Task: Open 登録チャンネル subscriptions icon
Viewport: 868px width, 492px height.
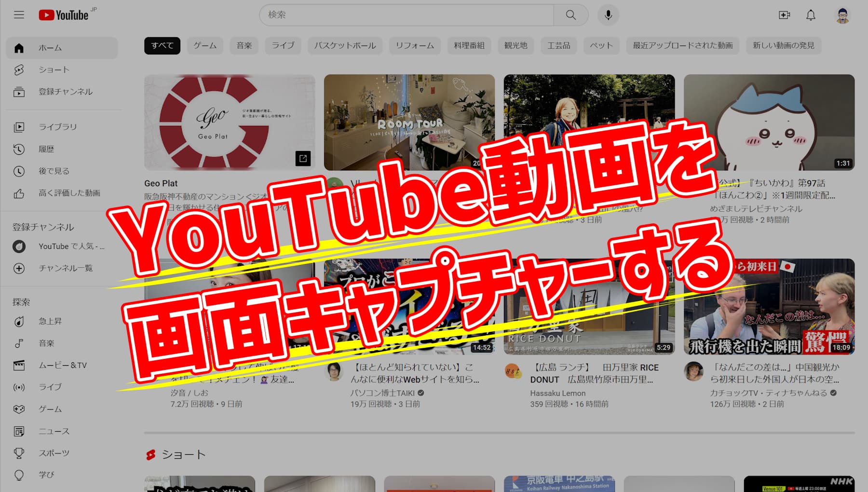Action: pyautogui.click(x=19, y=92)
